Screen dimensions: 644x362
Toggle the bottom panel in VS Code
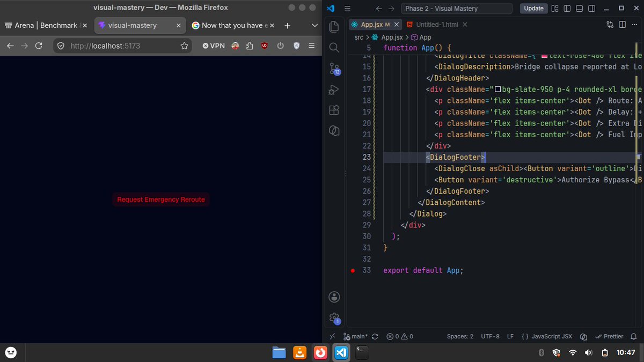579,8
